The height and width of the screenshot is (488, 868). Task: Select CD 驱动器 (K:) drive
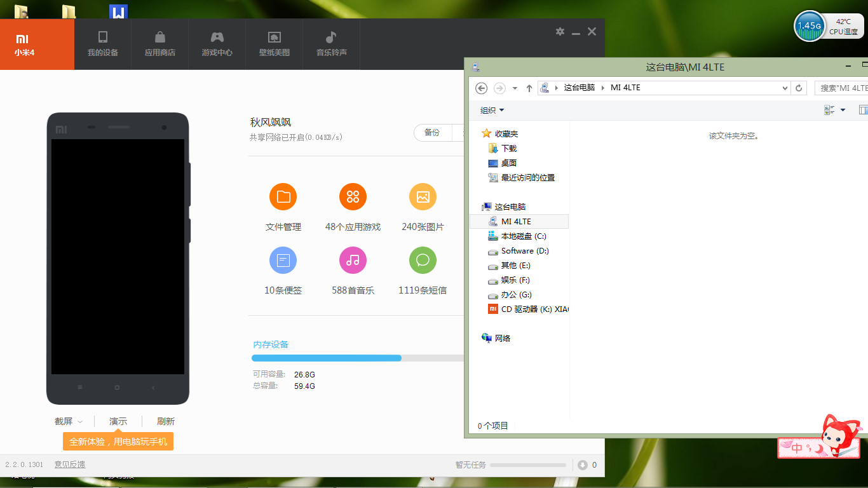pyautogui.click(x=527, y=309)
